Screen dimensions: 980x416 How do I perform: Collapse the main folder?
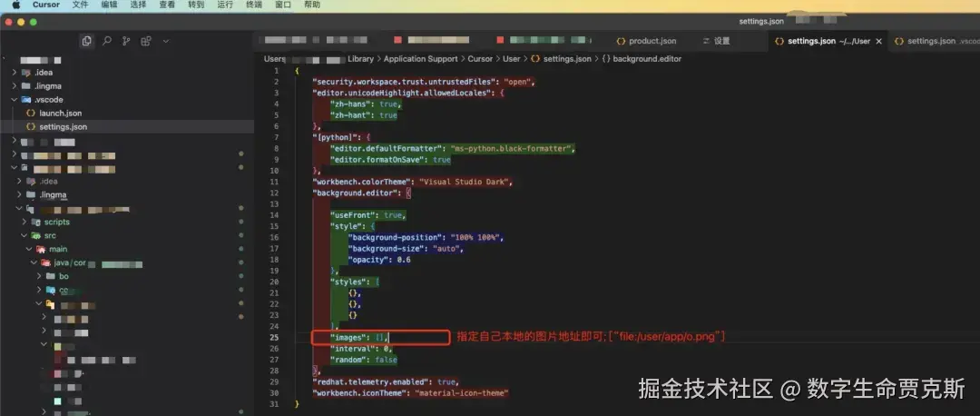(29, 249)
